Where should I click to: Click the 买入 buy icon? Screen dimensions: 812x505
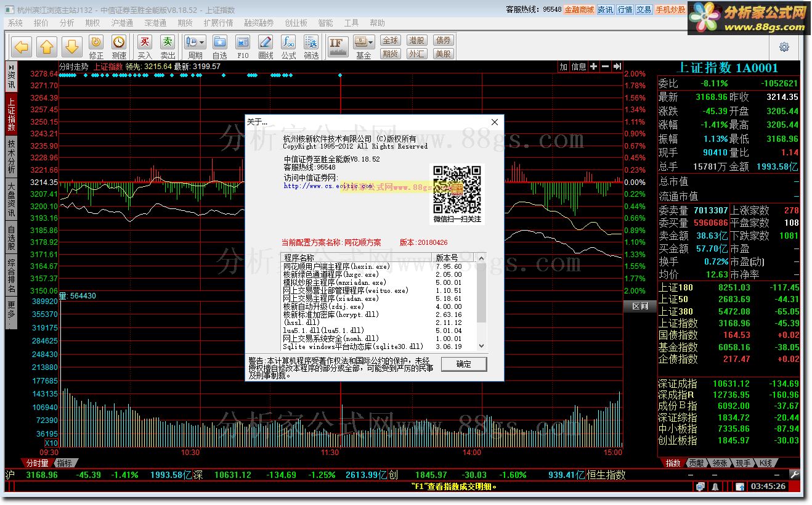click(145, 47)
